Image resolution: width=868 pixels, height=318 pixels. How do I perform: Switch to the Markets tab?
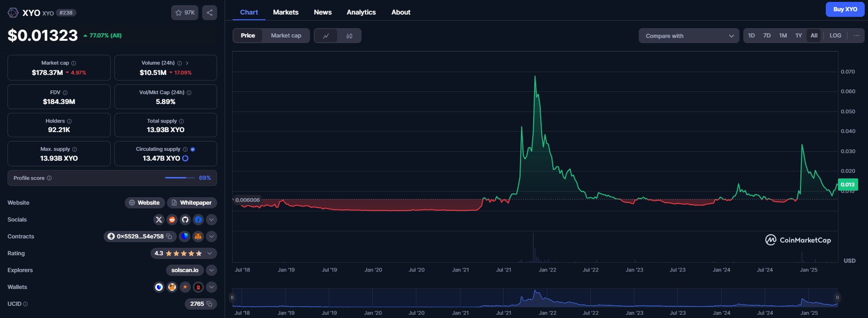point(286,12)
